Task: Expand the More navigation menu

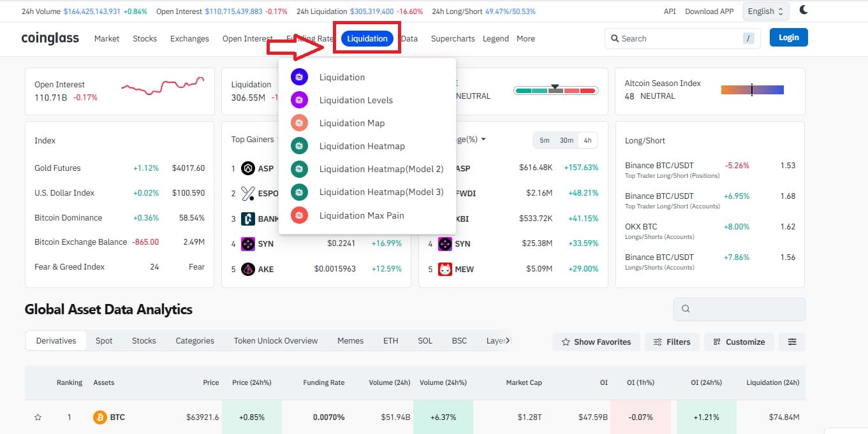Action: (526, 39)
